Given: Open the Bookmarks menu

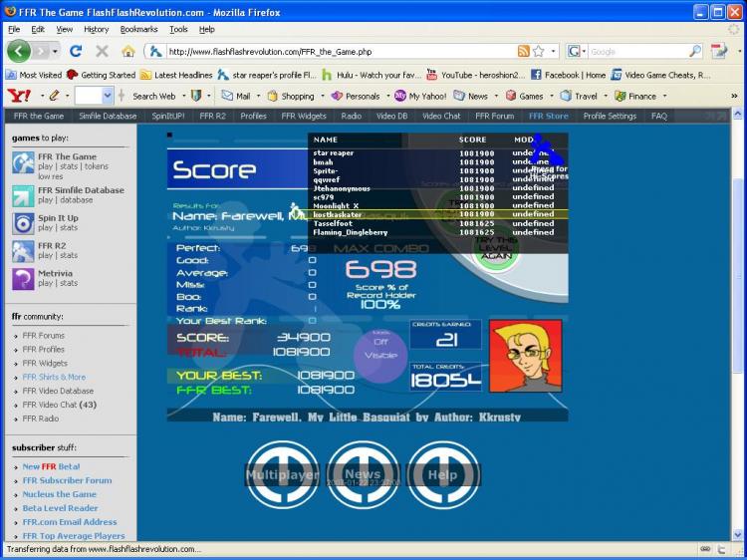Looking at the screenshot, I should coord(138,29).
